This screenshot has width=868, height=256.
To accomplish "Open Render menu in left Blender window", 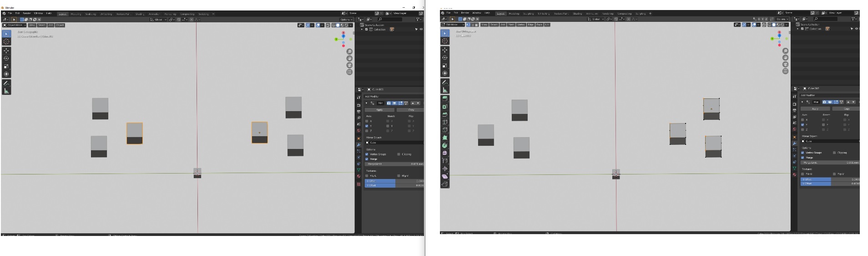I will click(x=27, y=13).
